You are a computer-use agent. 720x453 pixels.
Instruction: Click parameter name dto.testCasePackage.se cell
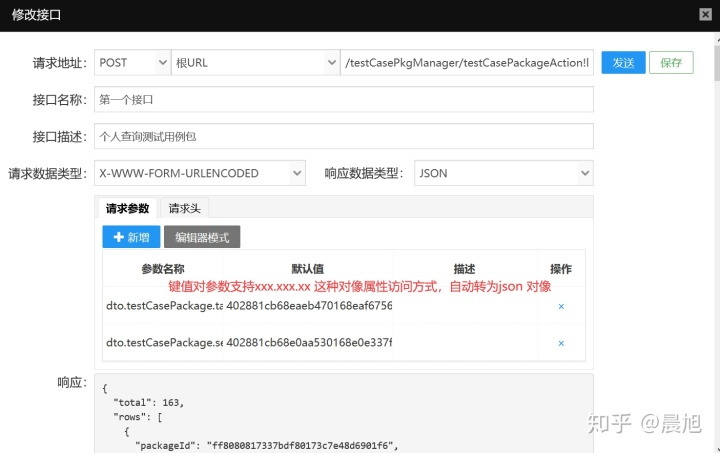click(164, 342)
